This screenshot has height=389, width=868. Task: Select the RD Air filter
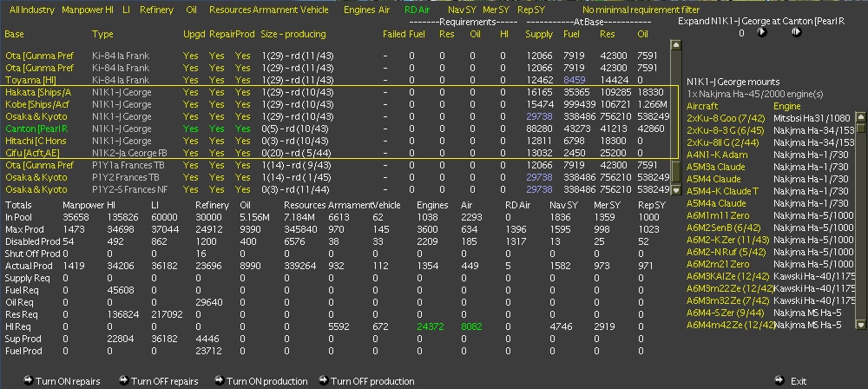(418, 10)
